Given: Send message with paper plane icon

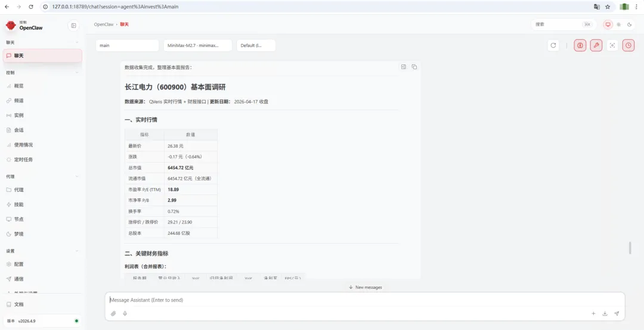Looking at the screenshot, I should coord(617,313).
